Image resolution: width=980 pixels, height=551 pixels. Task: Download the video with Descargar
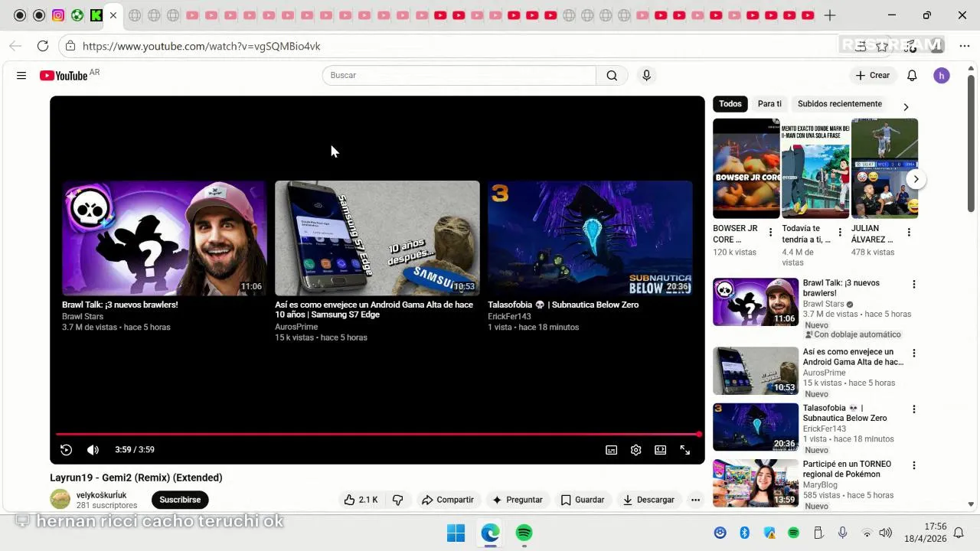[648, 500]
